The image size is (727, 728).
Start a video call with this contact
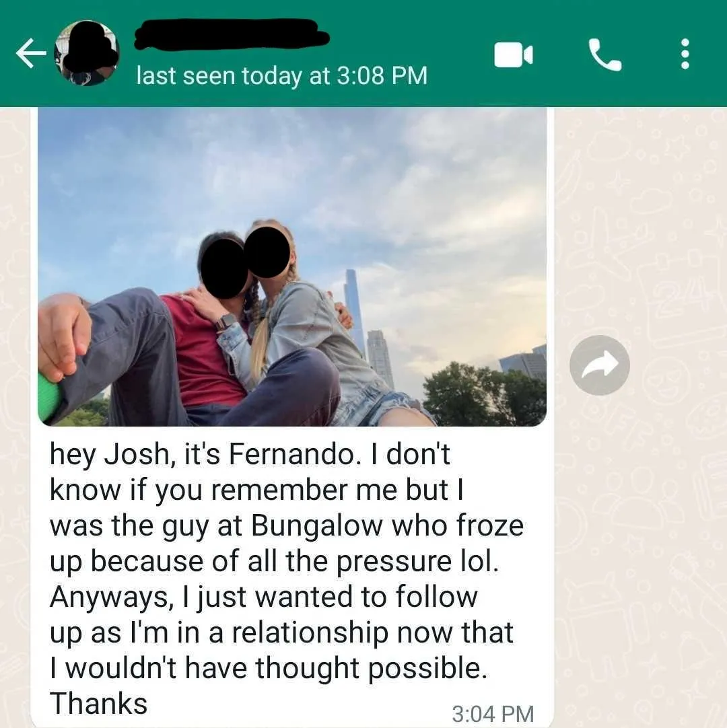click(514, 54)
